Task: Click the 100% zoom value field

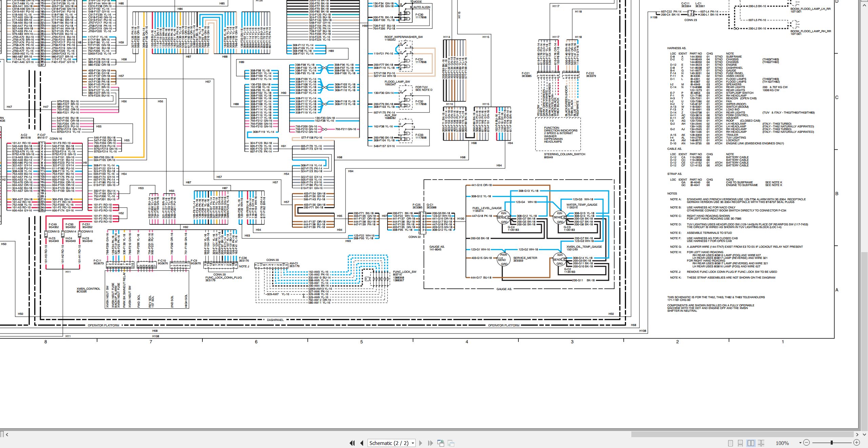Action: 782,443
